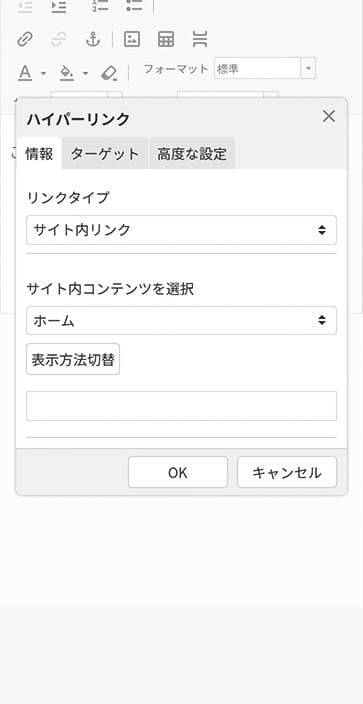Image resolution: width=363 pixels, height=704 pixels.
Task: Insert a bulleted list
Action: (x=134, y=6)
